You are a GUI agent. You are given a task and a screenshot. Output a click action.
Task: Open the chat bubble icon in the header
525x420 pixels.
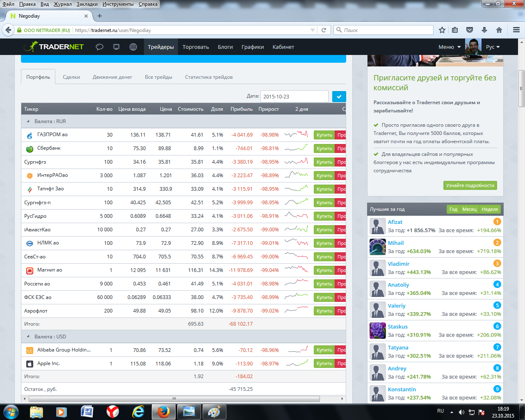pyautogui.click(x=99, y=47)
